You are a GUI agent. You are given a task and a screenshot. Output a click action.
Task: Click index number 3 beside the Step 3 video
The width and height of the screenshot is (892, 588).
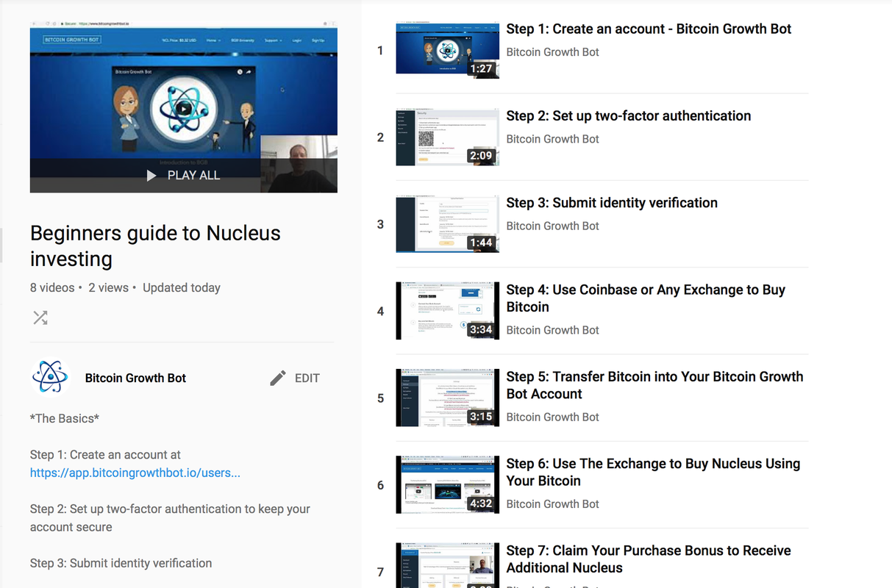380,224
